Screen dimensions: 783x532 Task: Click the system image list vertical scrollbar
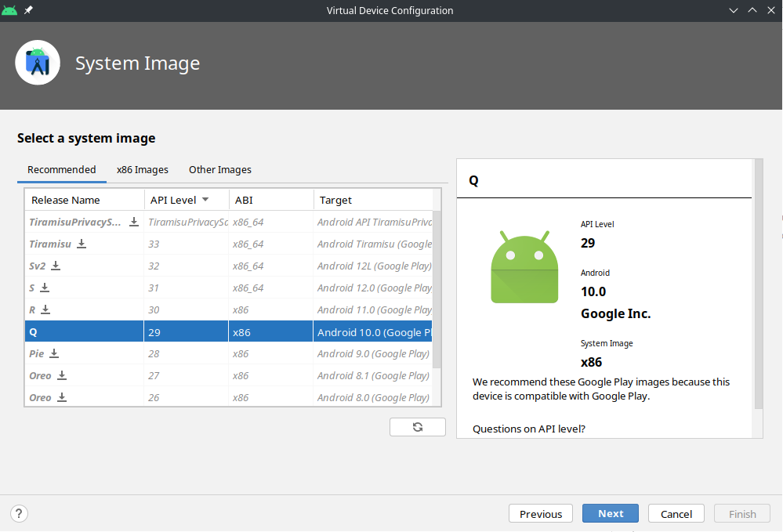coord(437,290)
